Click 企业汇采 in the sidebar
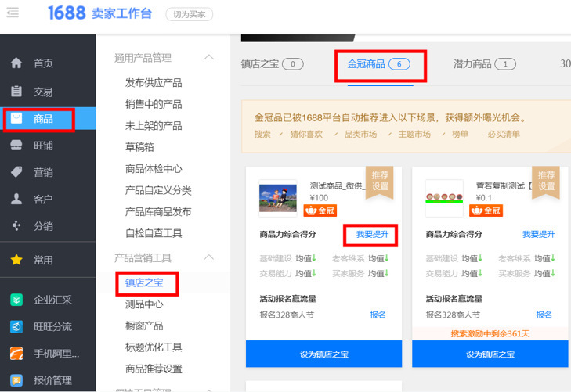Viewport: 571px width, 392px height. click(x=52, y=300)
